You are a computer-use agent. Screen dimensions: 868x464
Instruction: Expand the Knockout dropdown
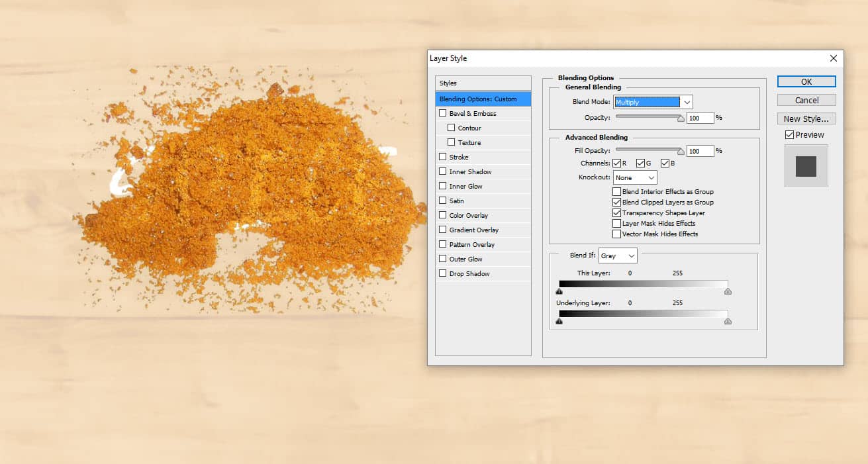635,177
